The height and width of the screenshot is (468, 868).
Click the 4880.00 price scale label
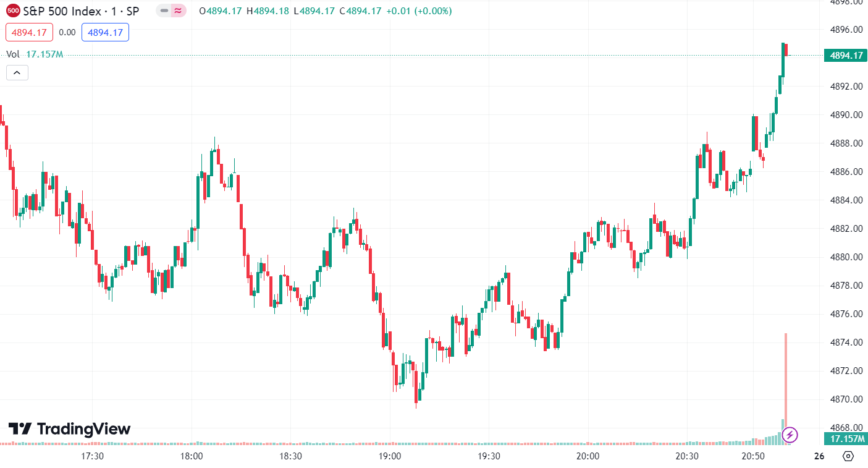click(846, 257)
